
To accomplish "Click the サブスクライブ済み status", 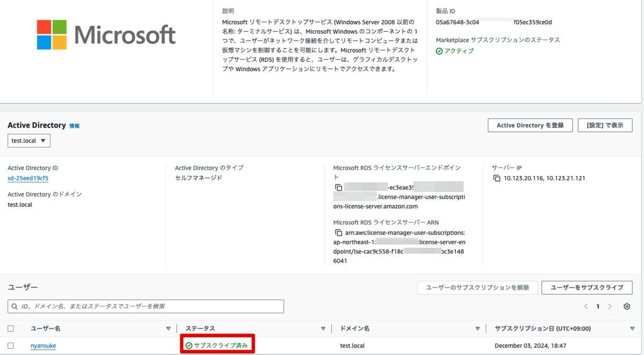I will point(217,345).
